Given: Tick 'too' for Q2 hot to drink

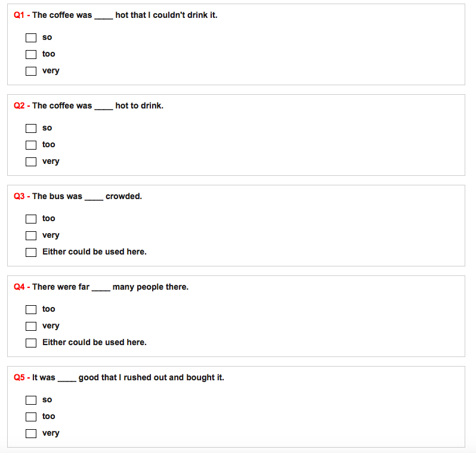Looking at the screenshot, I should coord(31,145).
